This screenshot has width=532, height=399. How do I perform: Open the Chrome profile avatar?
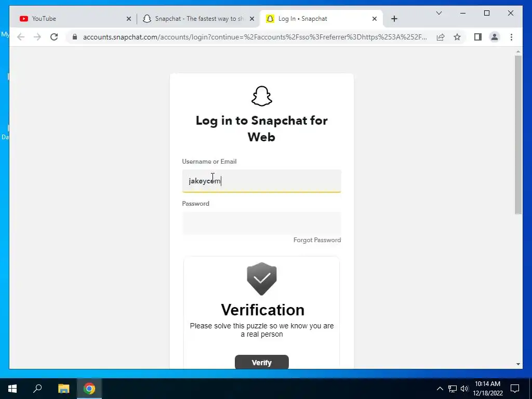(x=495, y=37)
